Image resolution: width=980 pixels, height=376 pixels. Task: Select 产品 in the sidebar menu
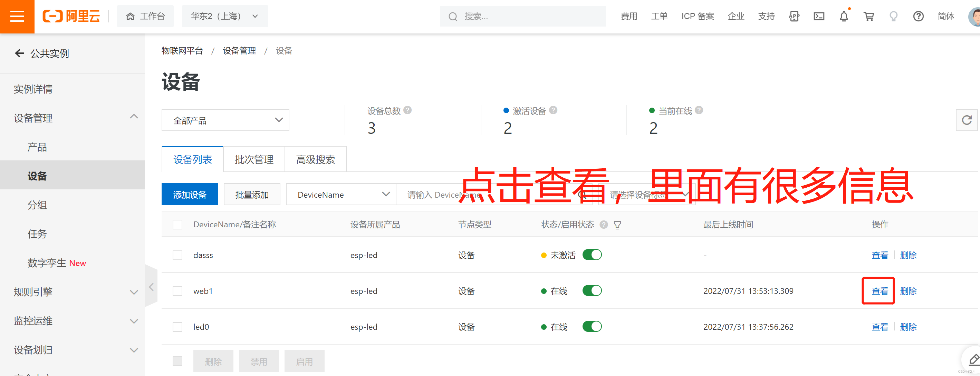coord(37,147)
